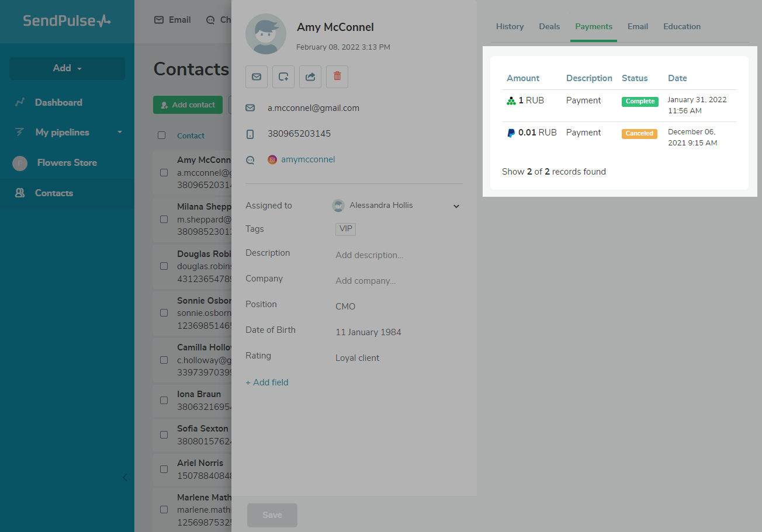Tick the Sonnie Osborne row checkbox
The image size is (762, 532).
coord(164,313)
